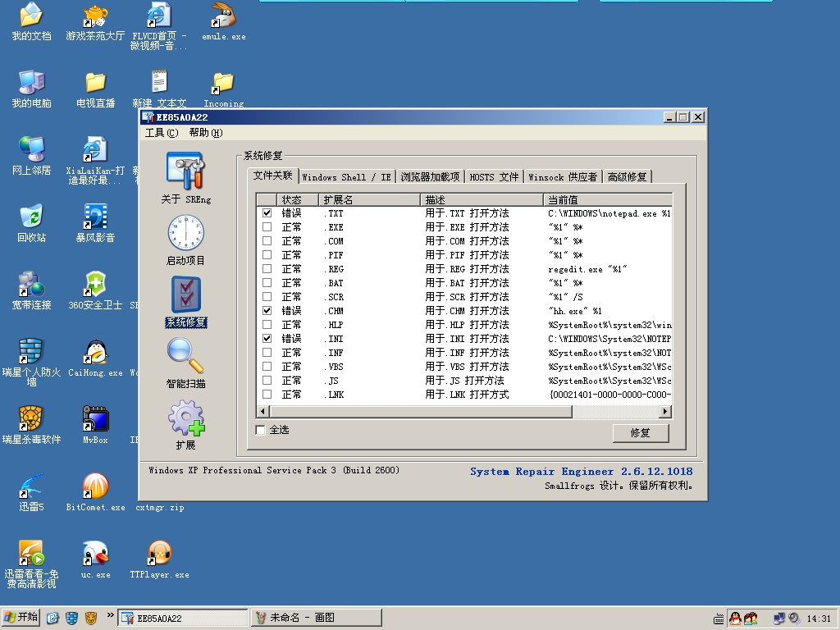Uncheck the .CHM file association checkbox
This screenshot has width=840, height=630.
click(267, 310)
